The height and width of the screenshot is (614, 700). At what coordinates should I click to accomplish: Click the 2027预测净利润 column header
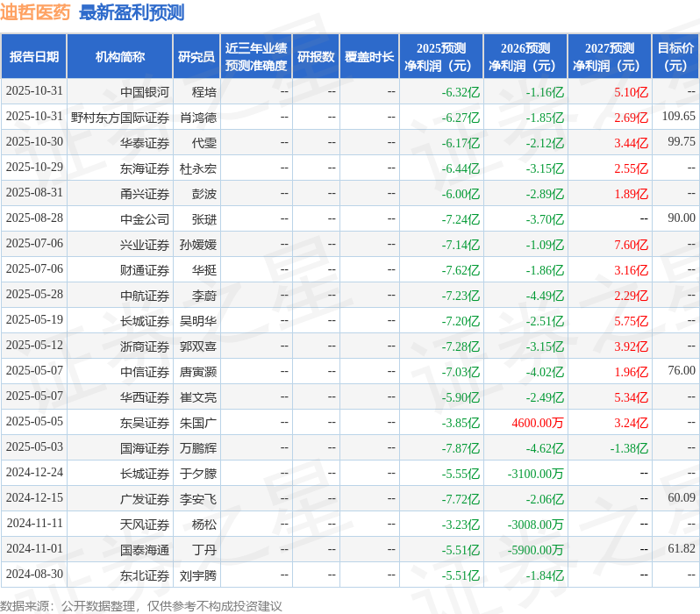[x=610, y=57]
